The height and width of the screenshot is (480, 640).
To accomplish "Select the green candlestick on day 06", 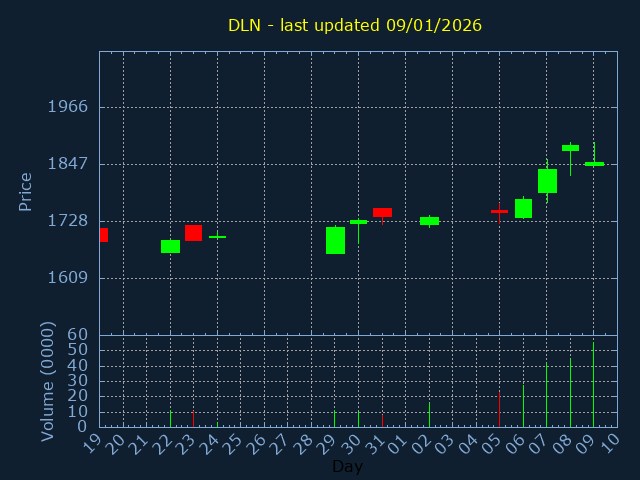I will tap(523, 208).
